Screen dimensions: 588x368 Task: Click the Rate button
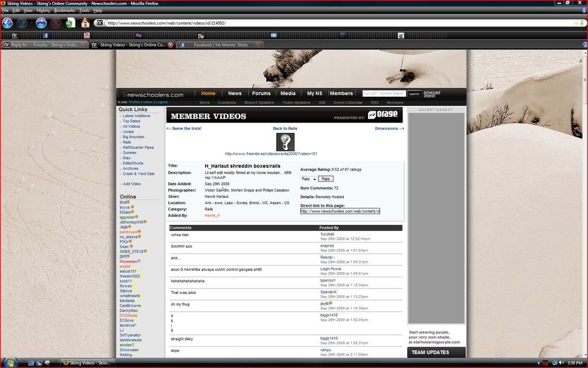[326, 179]
